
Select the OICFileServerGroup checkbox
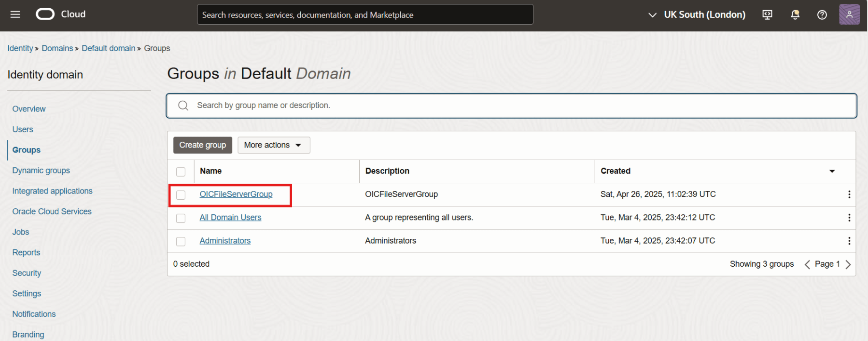[181, 195]
